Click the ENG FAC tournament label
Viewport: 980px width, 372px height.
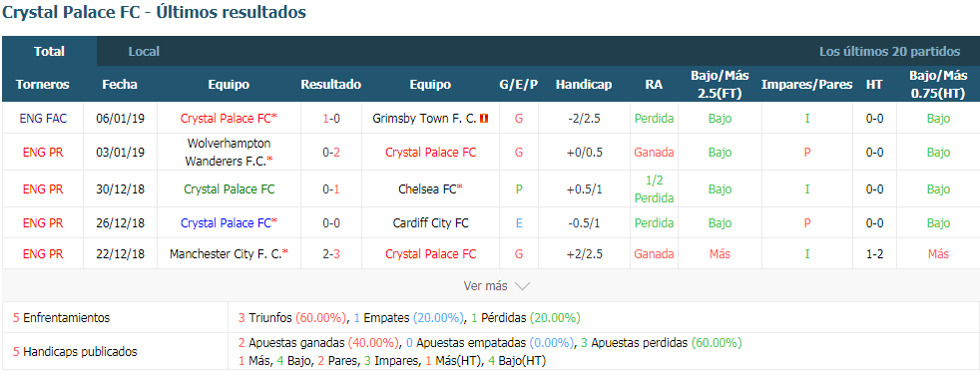(43, 118)
